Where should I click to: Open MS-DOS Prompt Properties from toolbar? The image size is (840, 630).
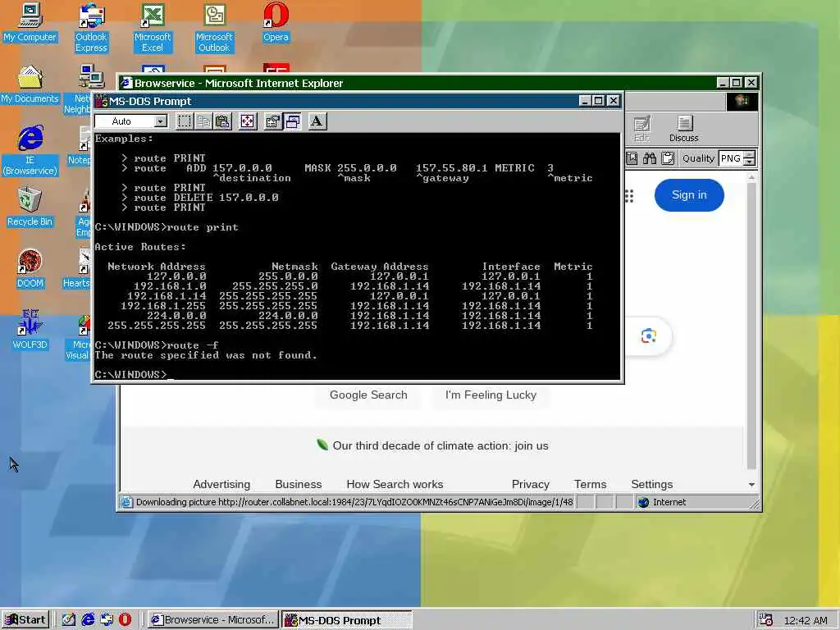[272, 121]
